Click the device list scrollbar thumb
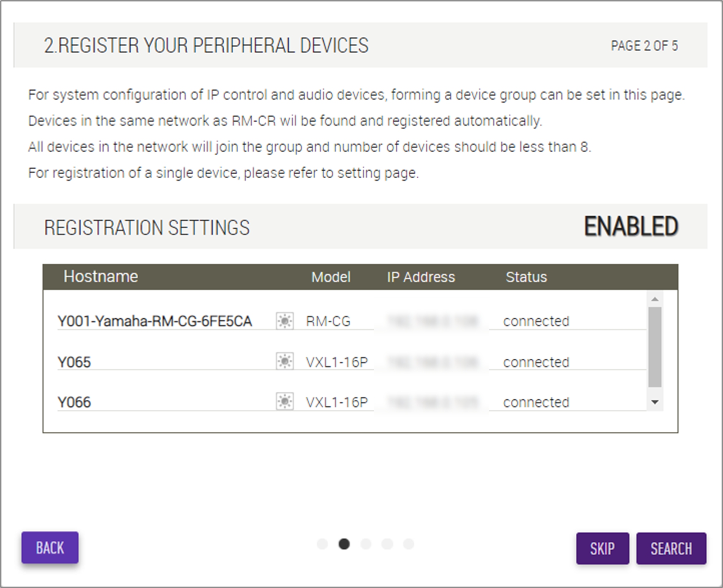 click(655, 347)
